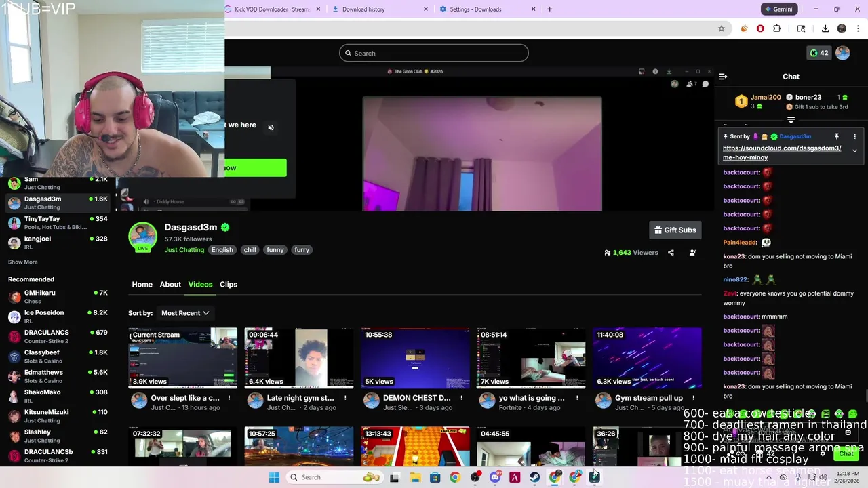Open the Most Recent sort dropdown

tap(185, 313)
